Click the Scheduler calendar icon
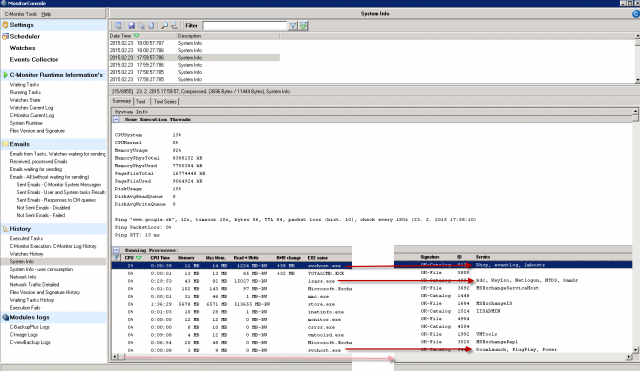This screenshot has width=640, height=371. coord(5,36)
